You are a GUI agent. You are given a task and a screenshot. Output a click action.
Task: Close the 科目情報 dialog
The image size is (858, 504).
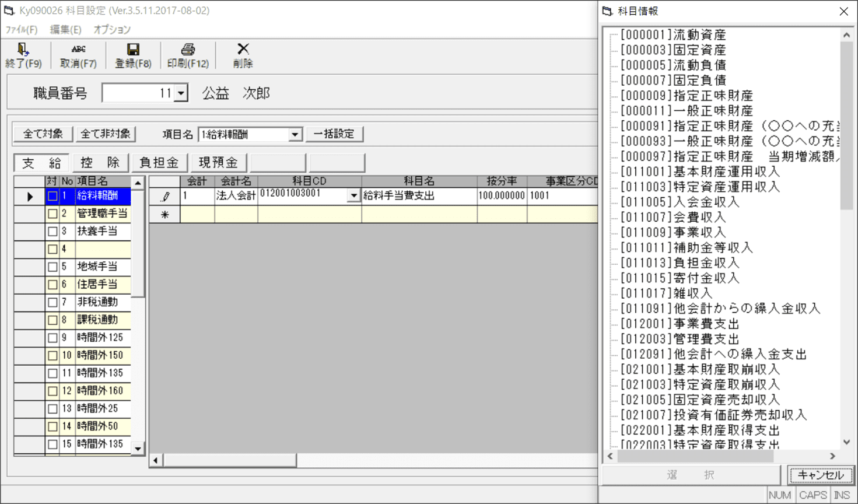(844, 11)
